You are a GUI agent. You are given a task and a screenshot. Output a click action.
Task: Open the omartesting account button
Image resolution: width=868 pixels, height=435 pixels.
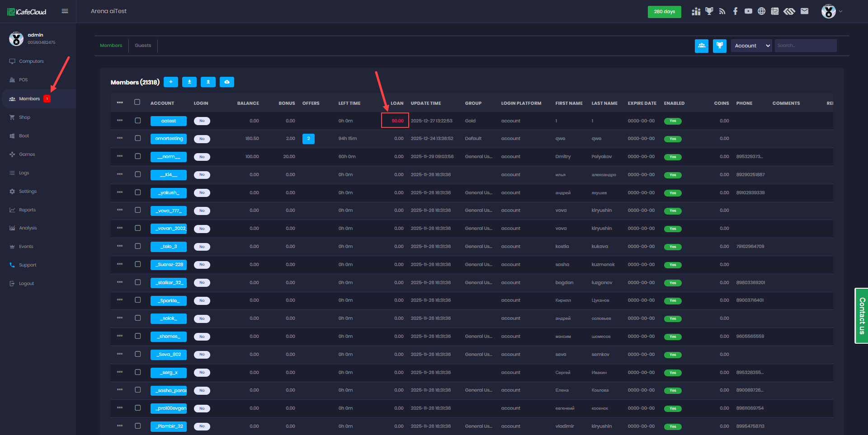(x=169, y=139)
